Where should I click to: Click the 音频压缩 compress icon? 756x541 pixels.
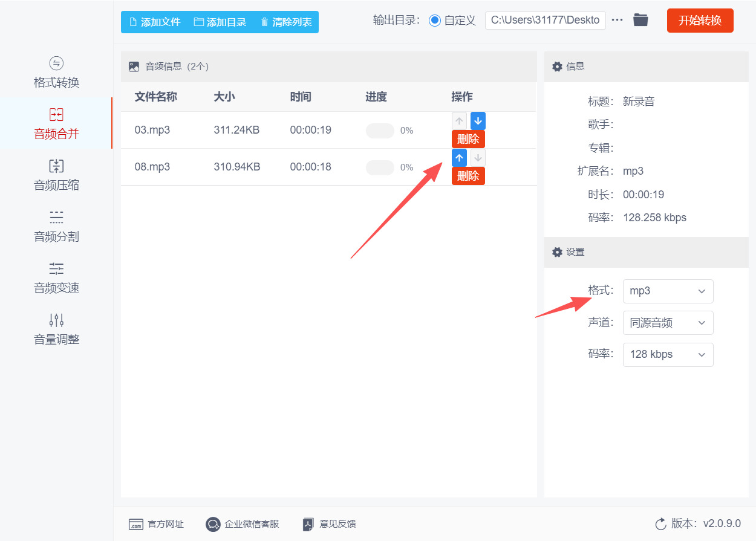(x=56, y=166)
